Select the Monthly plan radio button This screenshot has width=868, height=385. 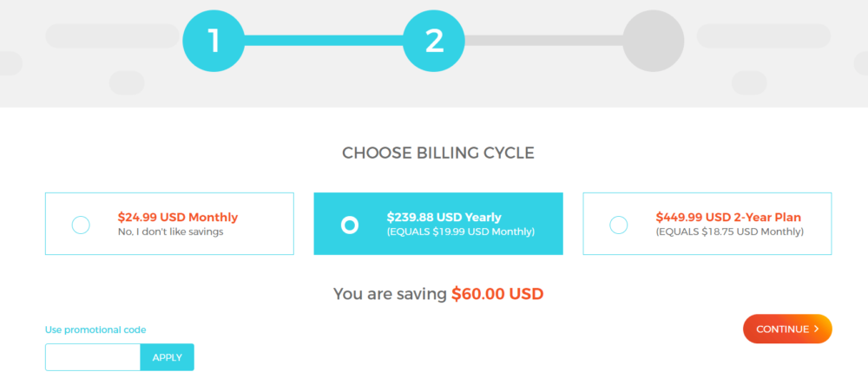pyautogui.click(x=81, y=225)
